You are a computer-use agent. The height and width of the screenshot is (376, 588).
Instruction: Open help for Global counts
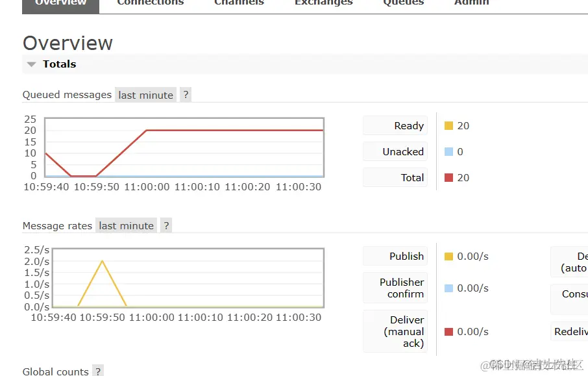pos(98,371)
